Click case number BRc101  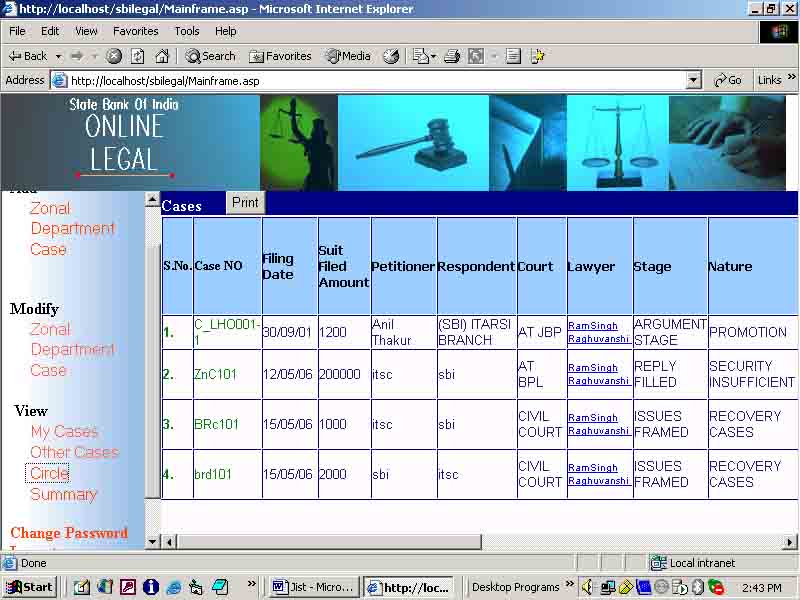216,424
